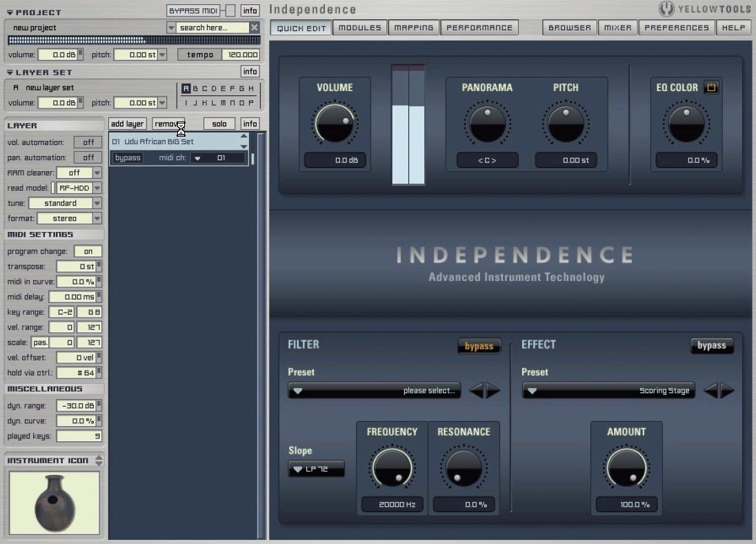Click the remove layer button
The width and height of the screenshot is (756, 544).
point(168,124)
